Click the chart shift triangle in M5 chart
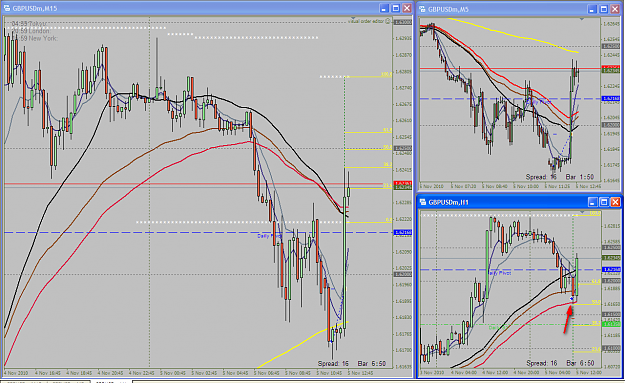The width and height of the screenshot is (625, 383). [x=582, y=19]
